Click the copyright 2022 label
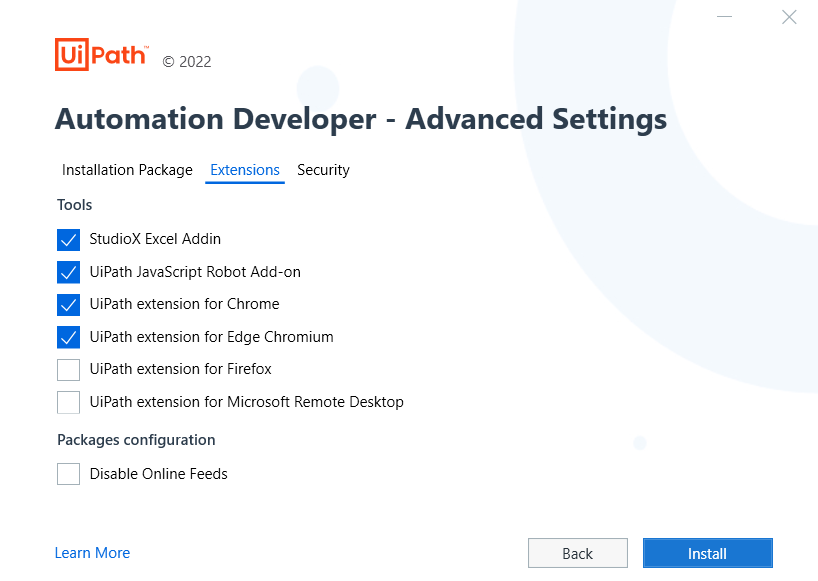This screenshot has width=818, height=581. pos(186,62)
